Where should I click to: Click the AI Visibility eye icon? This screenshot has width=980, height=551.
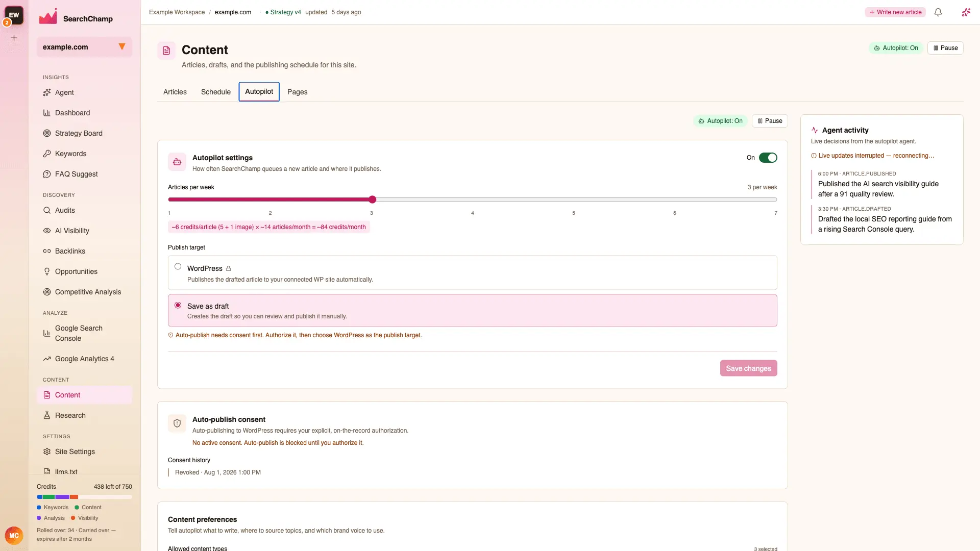47,231
